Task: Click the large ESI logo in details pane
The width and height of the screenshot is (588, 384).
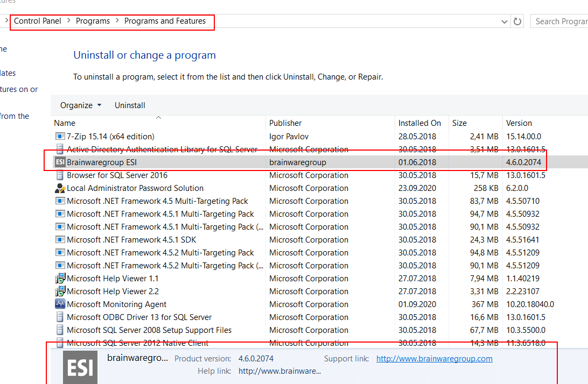Action: 80,367
